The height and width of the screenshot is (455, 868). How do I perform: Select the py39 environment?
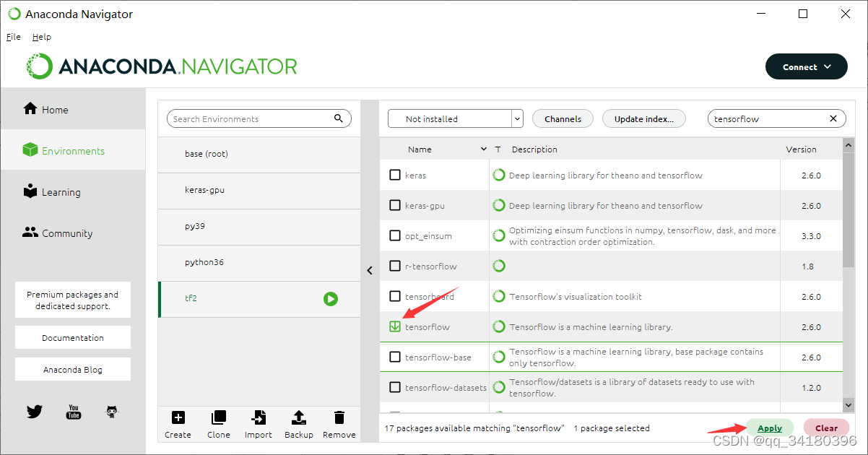(259, 226)
